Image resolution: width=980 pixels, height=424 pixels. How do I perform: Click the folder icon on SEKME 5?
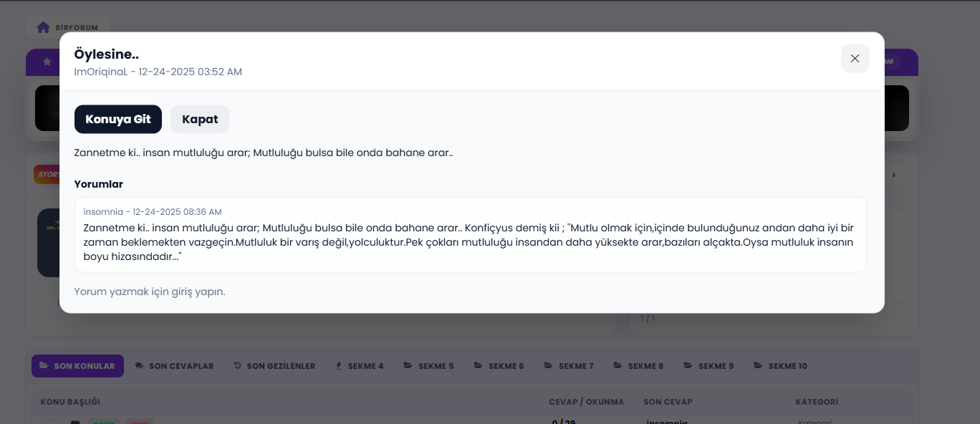click(x=407, y=365)
